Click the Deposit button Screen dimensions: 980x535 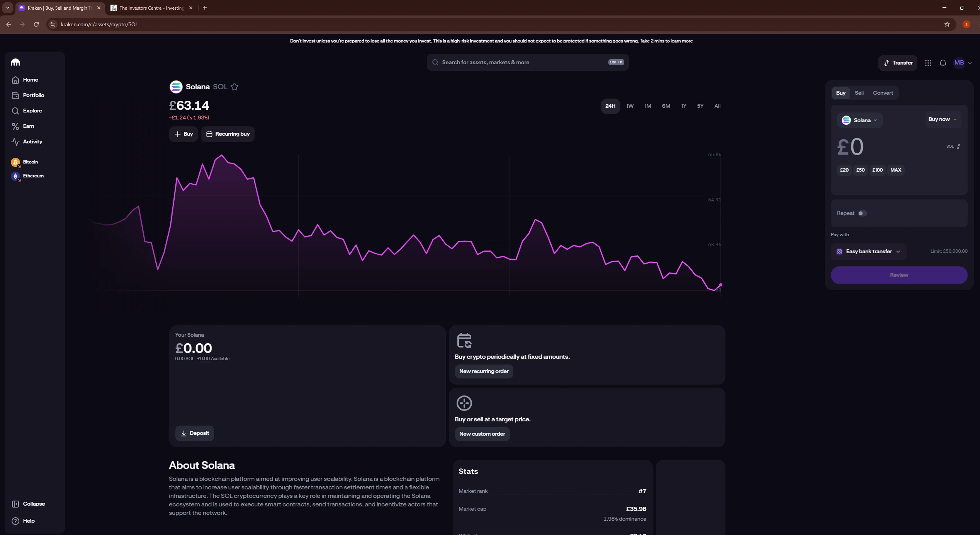tap(195, 433)
